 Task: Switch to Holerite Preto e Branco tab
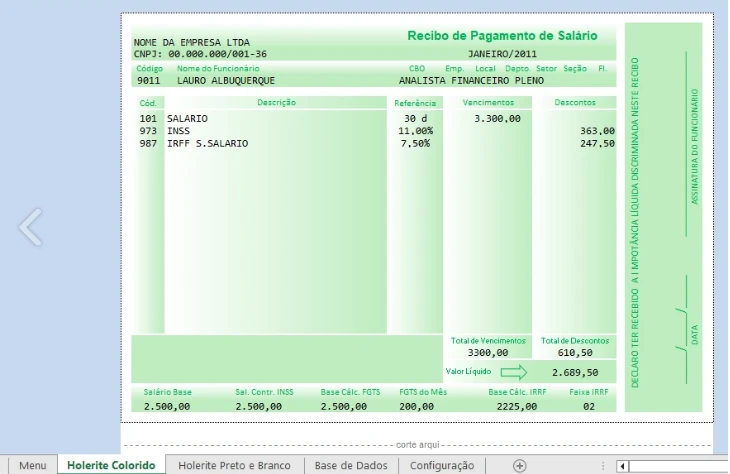(x=234, y=465)
